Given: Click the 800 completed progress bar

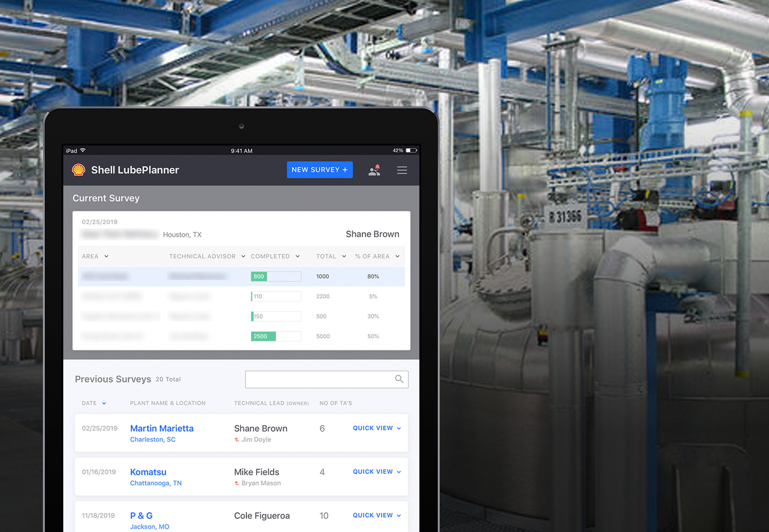Looking at the screenshot, I should (x=276, y=276).
